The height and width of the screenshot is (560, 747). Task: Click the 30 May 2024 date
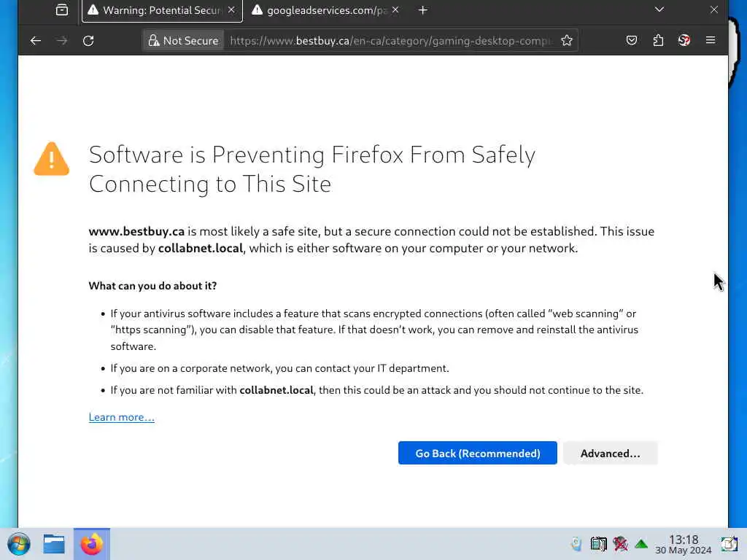tap(683, 551)
